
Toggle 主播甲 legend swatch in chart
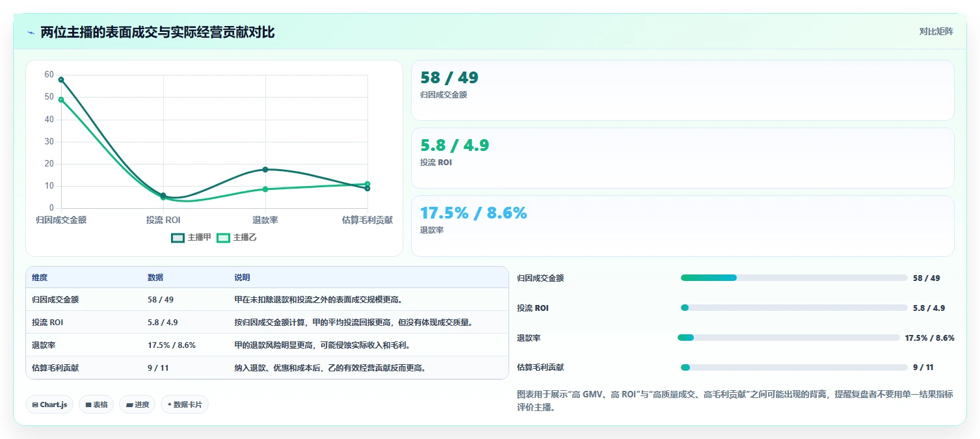(178, 238)
